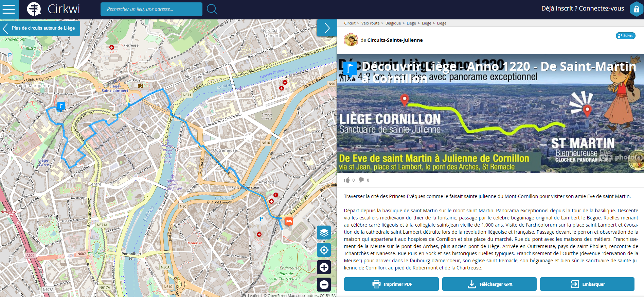644x297 pixels.
Task: Click the thumbs down icon
Action: 361,180
